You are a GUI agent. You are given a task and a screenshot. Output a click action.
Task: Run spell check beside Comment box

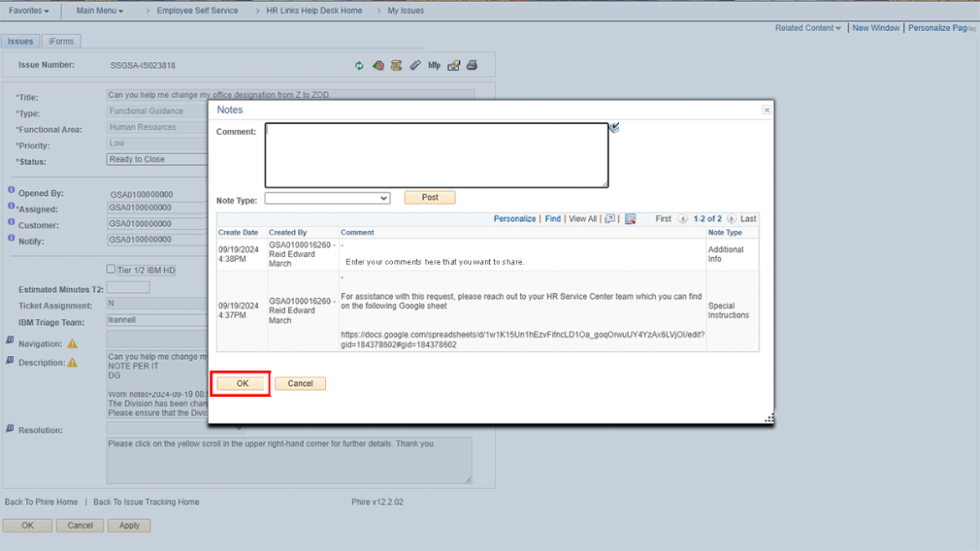614,128
